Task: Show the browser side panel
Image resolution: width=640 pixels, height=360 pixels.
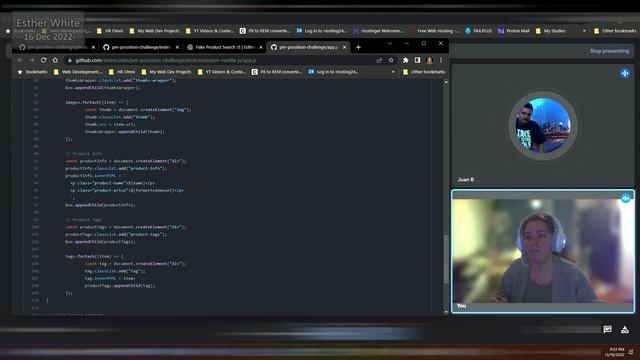Action: (417, 60)
